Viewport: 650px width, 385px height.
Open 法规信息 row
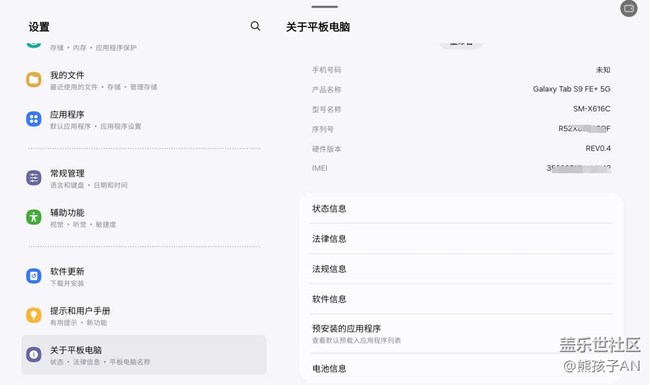point(461,269)
